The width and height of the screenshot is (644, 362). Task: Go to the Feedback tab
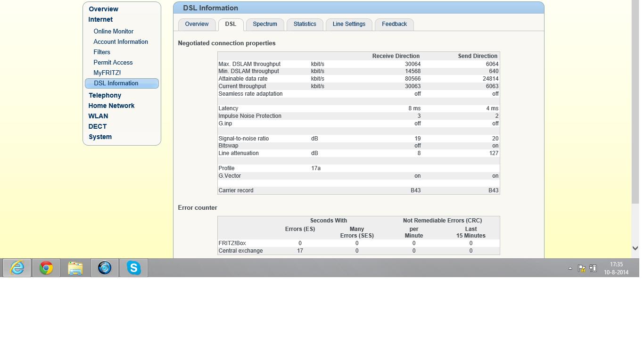pyautogui.click(x=394, y=24)
